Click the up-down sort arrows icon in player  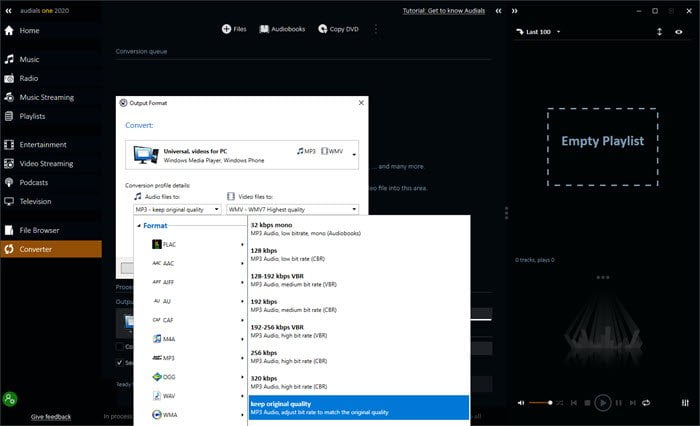click(659, 32)
